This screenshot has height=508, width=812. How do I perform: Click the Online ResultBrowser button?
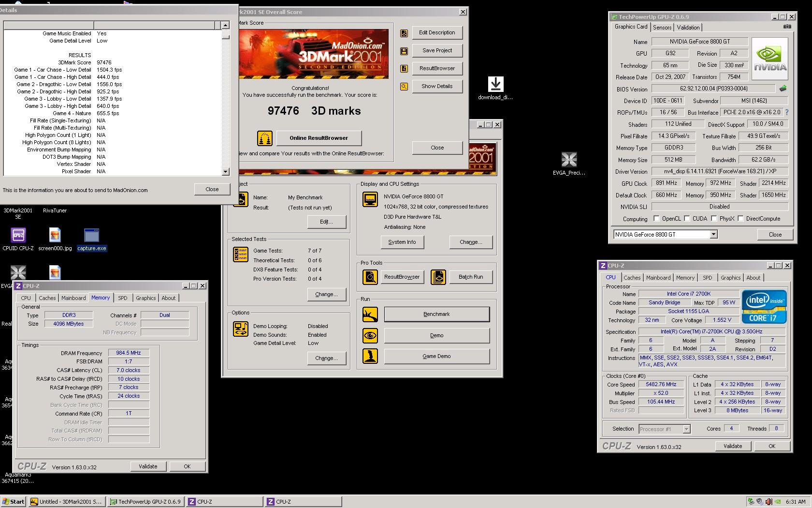pos(319,138)
